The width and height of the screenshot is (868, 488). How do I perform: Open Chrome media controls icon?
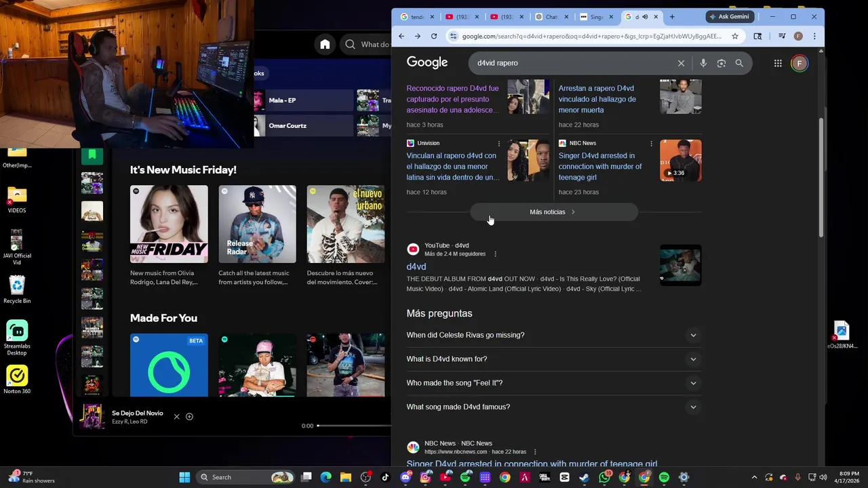782,36
